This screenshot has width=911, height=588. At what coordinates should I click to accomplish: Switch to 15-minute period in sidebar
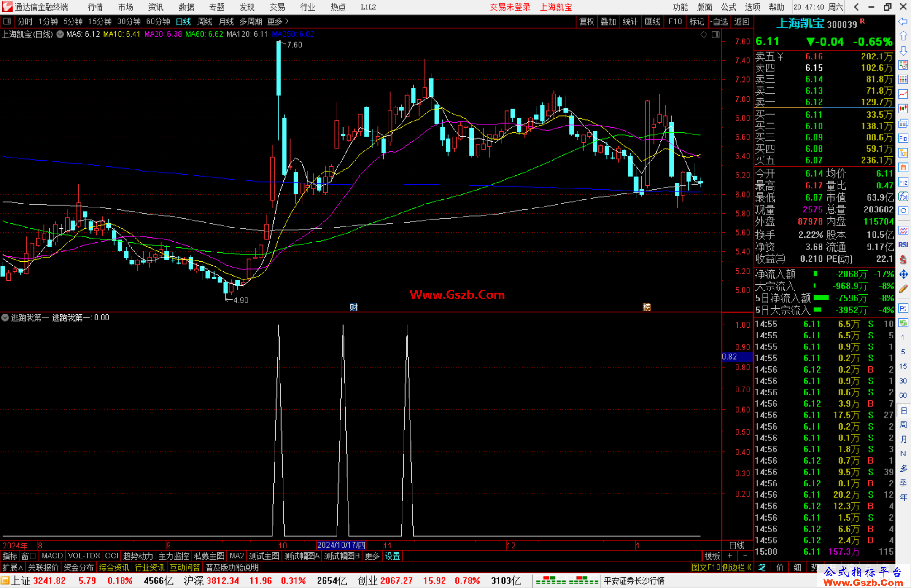(903, 366)
